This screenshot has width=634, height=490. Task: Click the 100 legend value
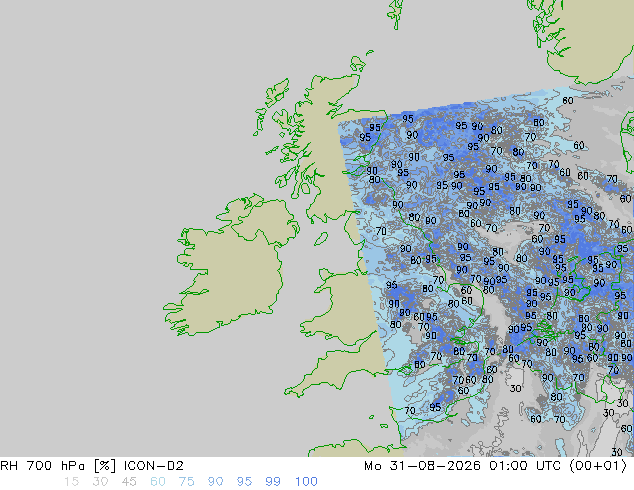coord(306,482)
